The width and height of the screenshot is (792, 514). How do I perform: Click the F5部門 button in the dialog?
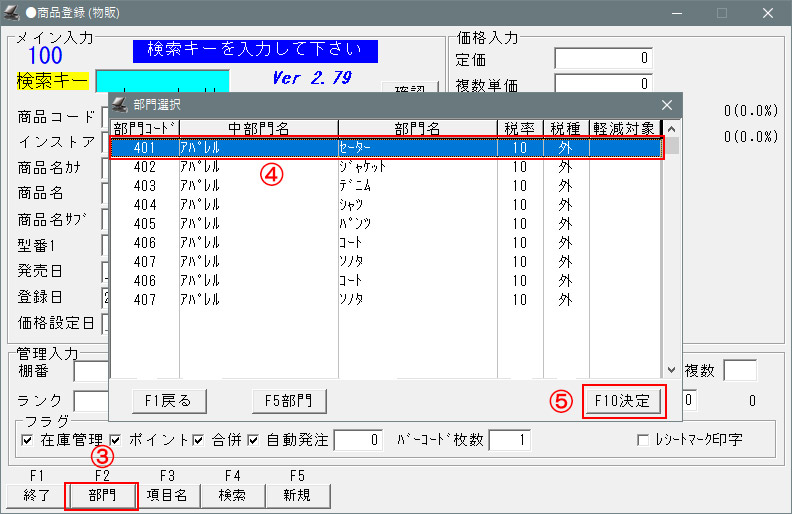click(290, 401)
